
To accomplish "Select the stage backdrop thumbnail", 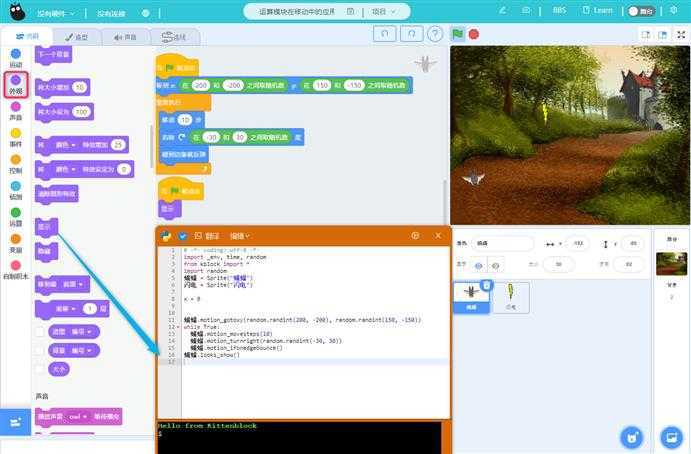I will tap(672, 264).
